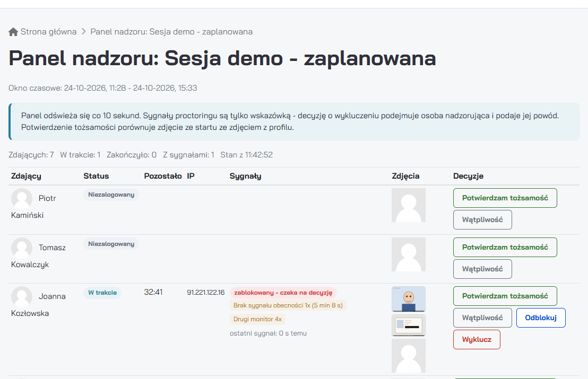
Task: Click Piotr Kamiński's Niezalogowany status badge
Action: point(111,195)
